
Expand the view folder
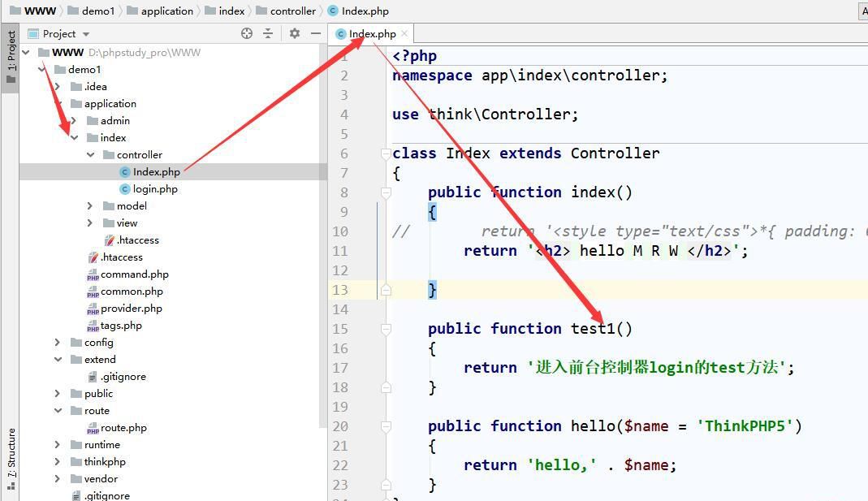(90, 223)
